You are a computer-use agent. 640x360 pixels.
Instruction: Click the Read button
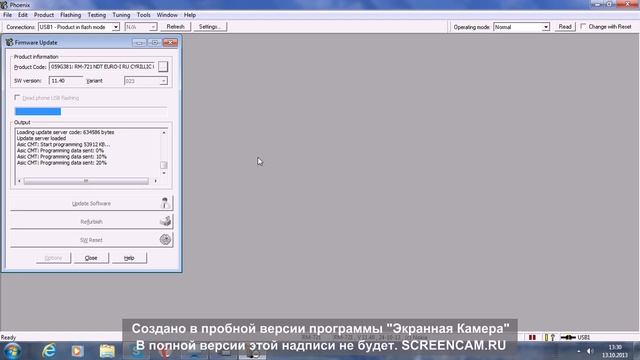(565, 27)
